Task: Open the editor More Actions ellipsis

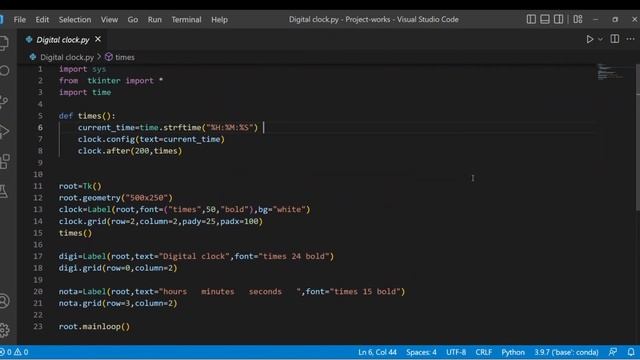Action: pyautogui.click(x=630, y=39)
